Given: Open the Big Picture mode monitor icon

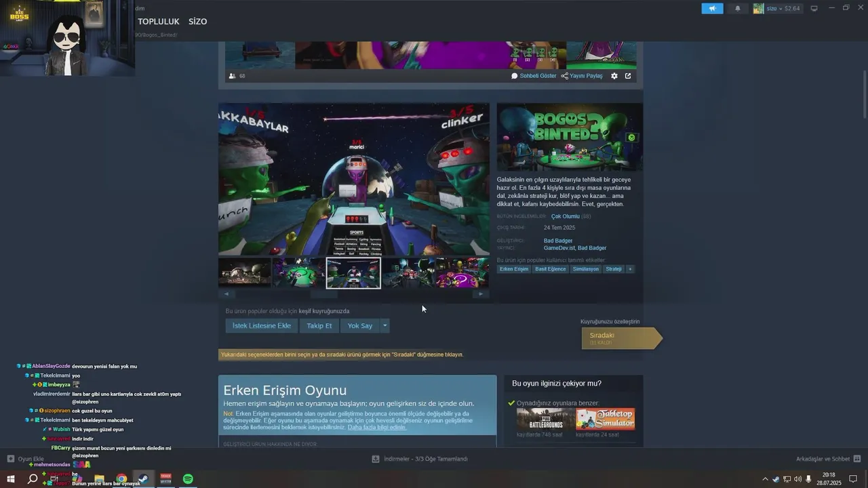Looking at the screenshot, I should [814, 9].
